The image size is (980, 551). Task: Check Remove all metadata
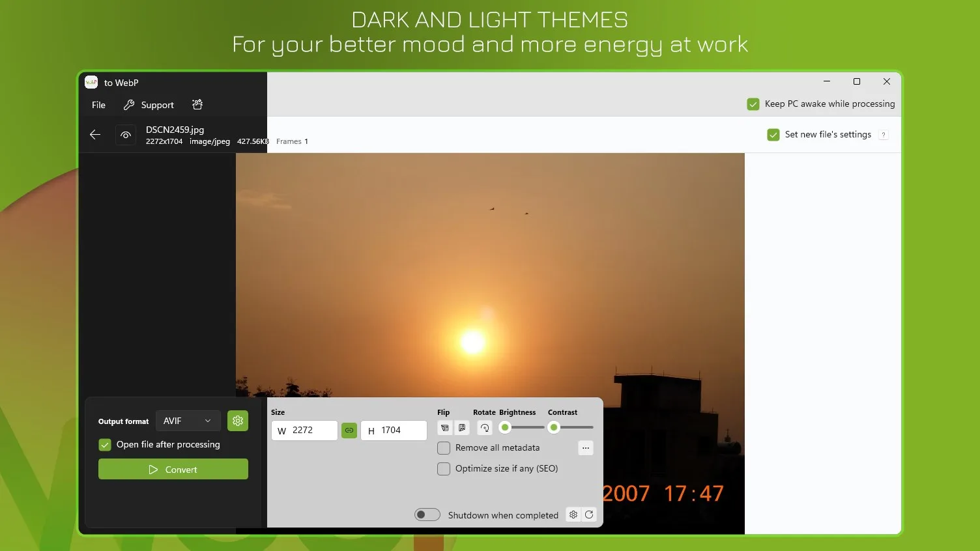point(444,448)
